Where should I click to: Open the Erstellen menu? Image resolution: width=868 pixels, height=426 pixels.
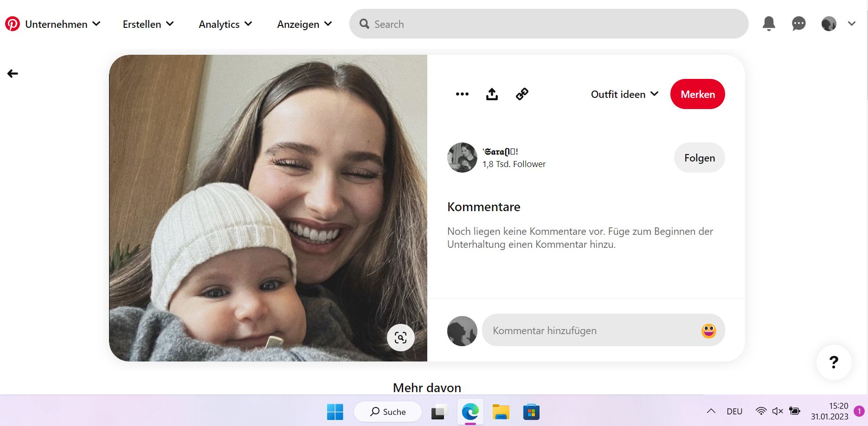148,24
